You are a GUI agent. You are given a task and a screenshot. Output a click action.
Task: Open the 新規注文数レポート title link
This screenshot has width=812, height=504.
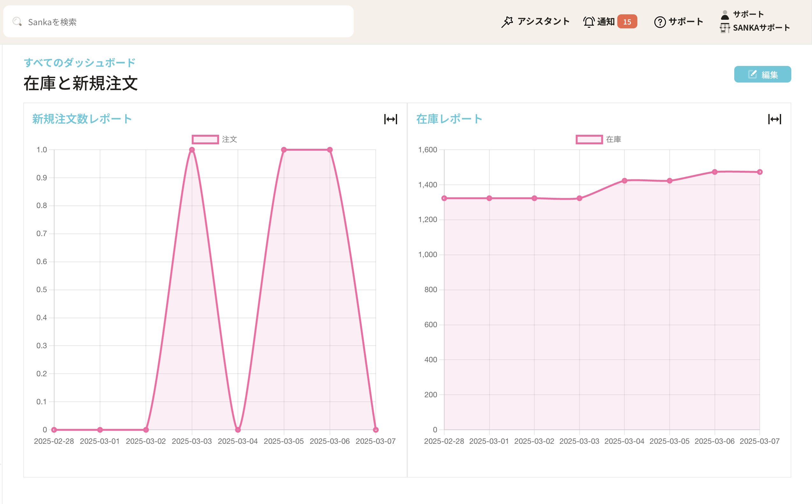click(x=82, y=119)
